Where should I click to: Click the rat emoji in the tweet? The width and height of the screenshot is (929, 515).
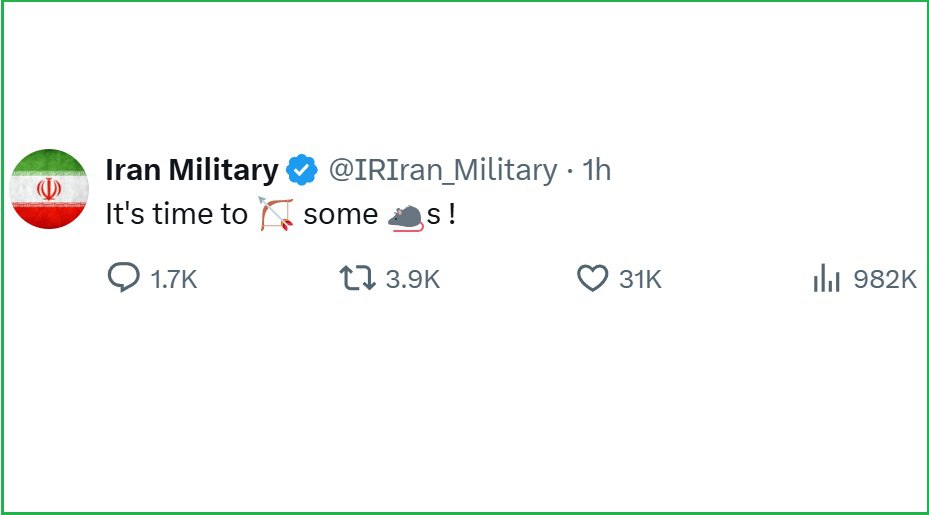[x=405, y=215]
